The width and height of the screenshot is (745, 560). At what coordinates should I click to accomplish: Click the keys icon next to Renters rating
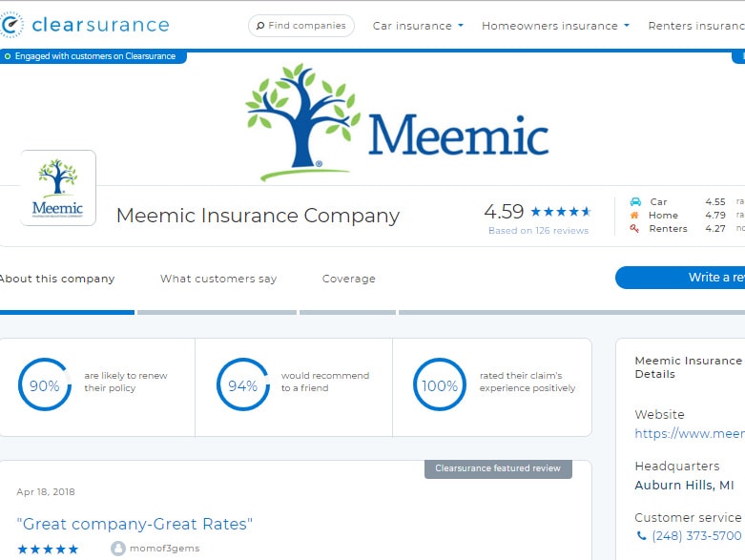pos(634,228)
